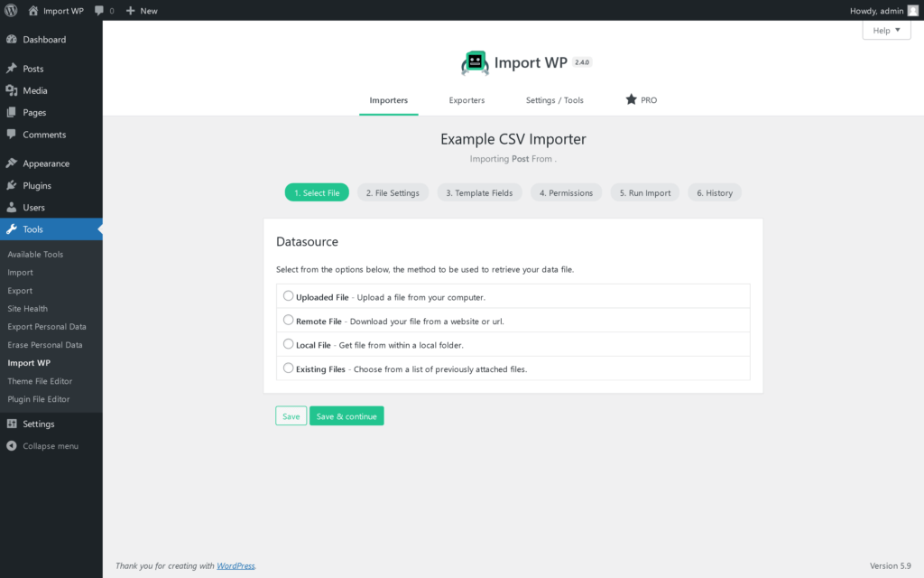This screenshot has height=578, width=924.
Task: Open the WordPress logo menu
Action: [x=11, y=11]
